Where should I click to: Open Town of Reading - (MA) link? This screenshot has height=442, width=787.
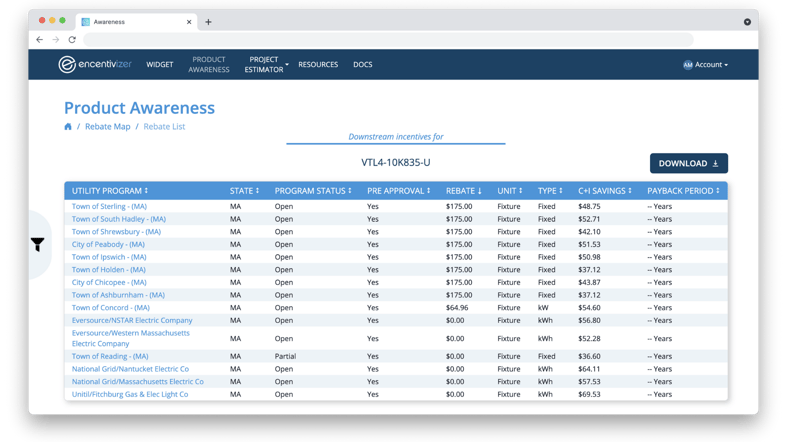(110, 356)
